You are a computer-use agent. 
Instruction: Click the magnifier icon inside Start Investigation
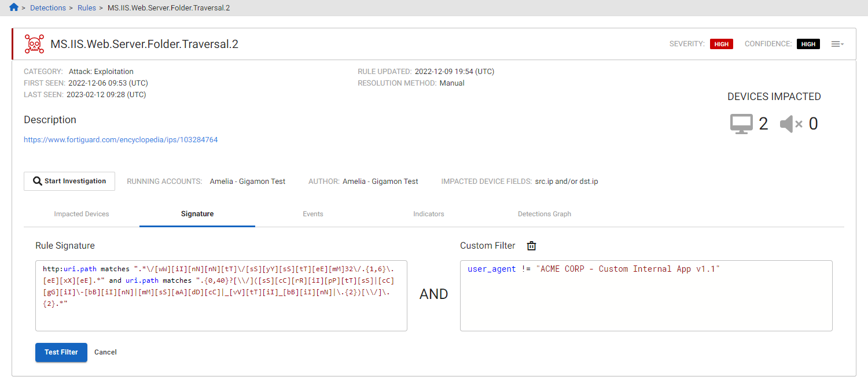click(x=36, y=181)
